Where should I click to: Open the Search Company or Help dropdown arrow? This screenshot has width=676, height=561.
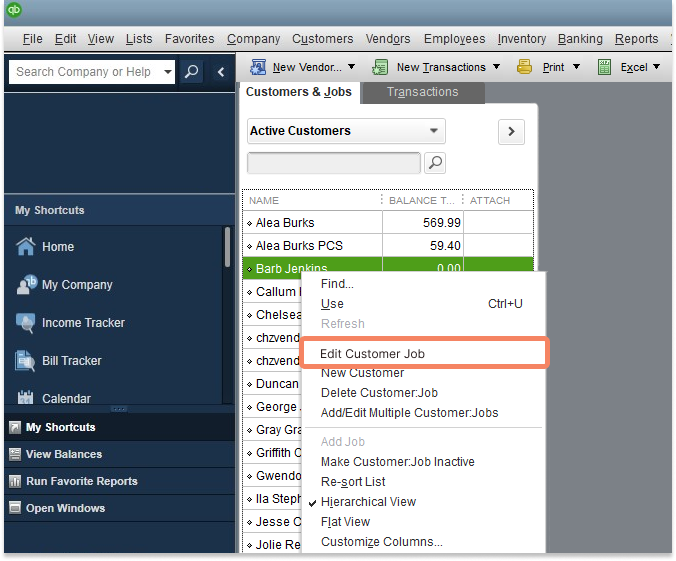[168, 72]
